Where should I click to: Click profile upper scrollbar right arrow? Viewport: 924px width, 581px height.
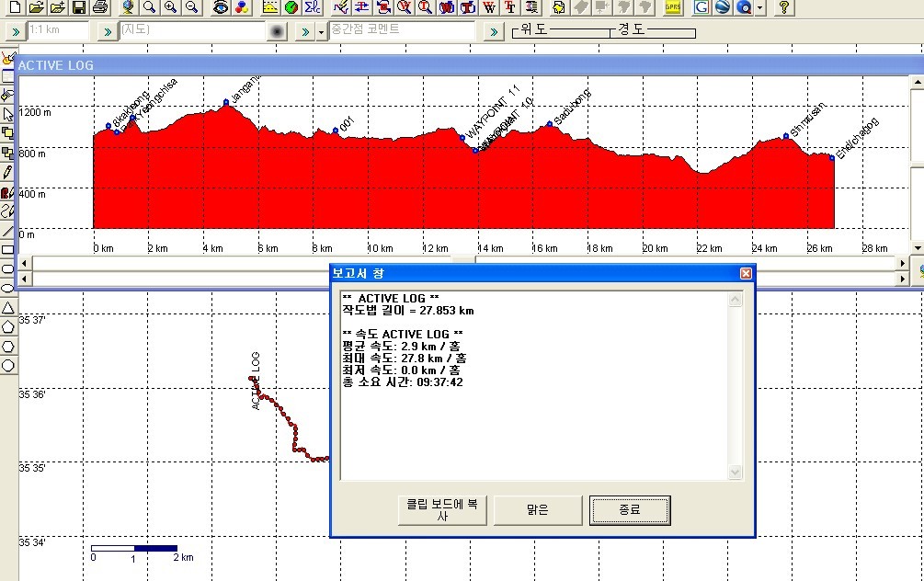pos(903,263)
